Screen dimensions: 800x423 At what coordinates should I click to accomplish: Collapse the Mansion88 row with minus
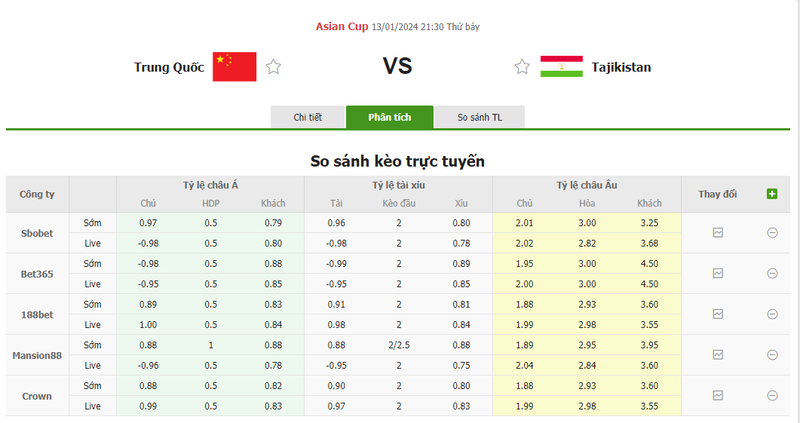coord(772,355)
